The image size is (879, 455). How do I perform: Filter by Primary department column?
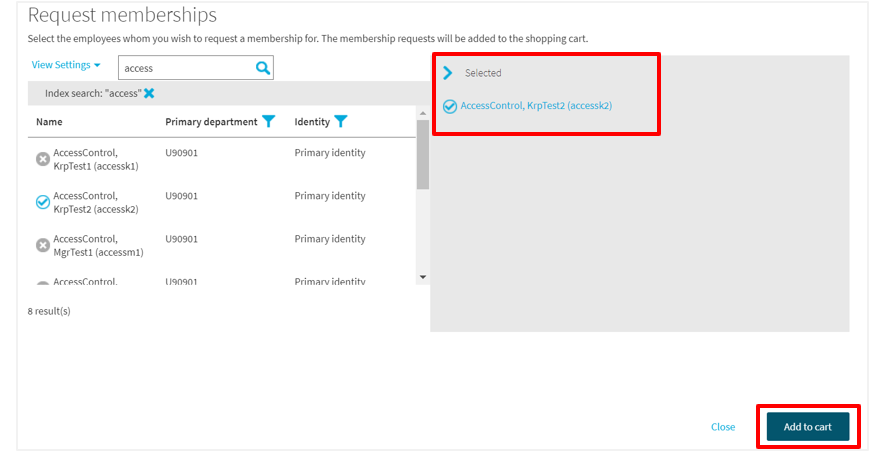(x=268, y=122)
